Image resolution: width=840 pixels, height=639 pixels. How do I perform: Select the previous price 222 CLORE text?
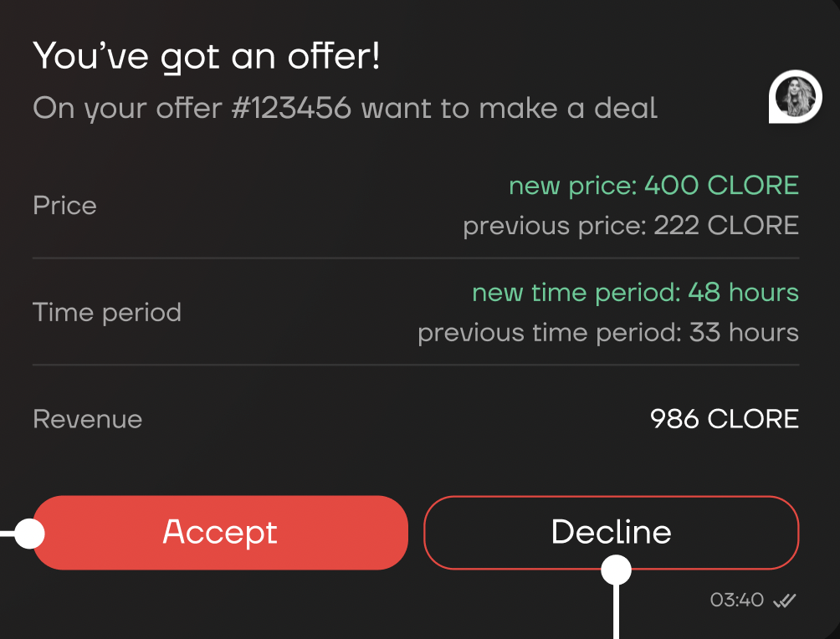pos(631,226)
